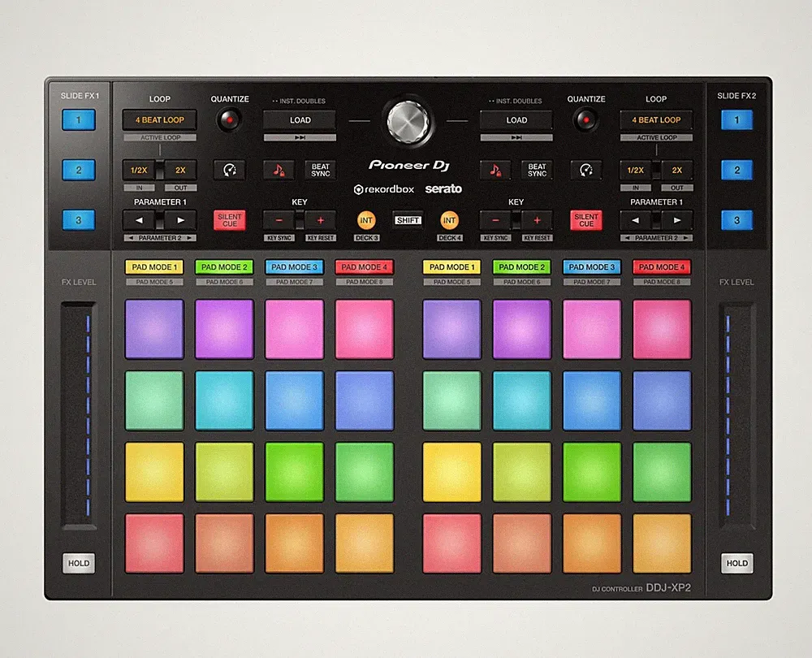The height and width of the screenshot is (658, 812).
Task: Toggle the left INT Deck 3 button
Action: tap(366, 220)
